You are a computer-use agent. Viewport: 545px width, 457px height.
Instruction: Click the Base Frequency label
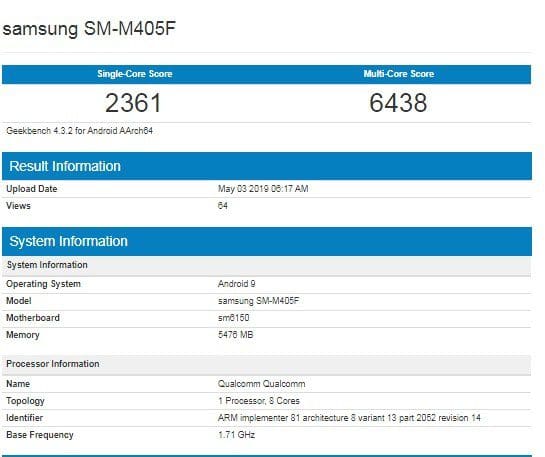coord(40,435)
